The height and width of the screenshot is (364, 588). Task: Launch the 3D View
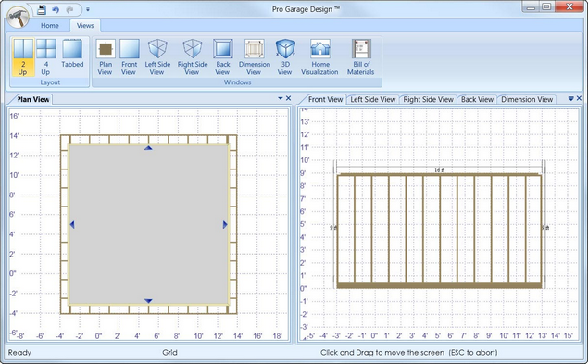[x=285, y=57]
